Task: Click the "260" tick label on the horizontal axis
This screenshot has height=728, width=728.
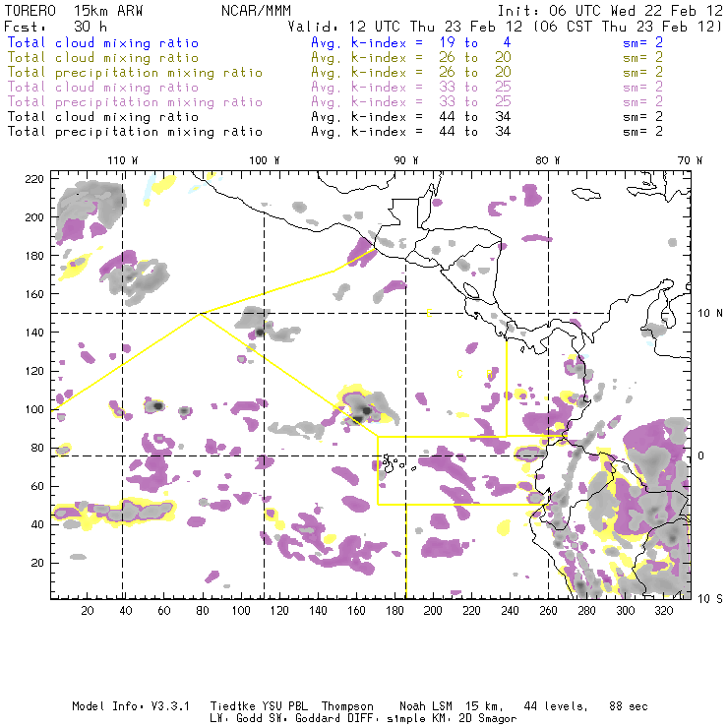Action: [x=548, y=611]
